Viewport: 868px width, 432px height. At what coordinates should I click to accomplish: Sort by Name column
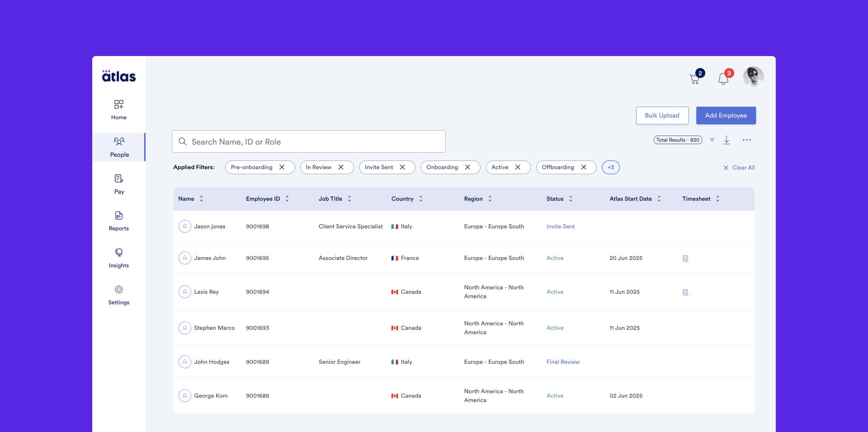(x=201, y=199)
